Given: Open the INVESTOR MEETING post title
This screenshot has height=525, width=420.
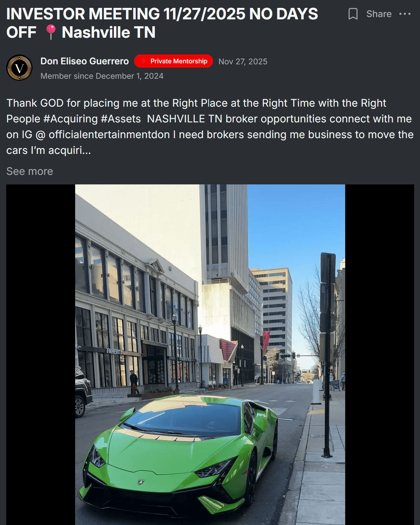Looking at the screenshot, I should tap(162, 23).
